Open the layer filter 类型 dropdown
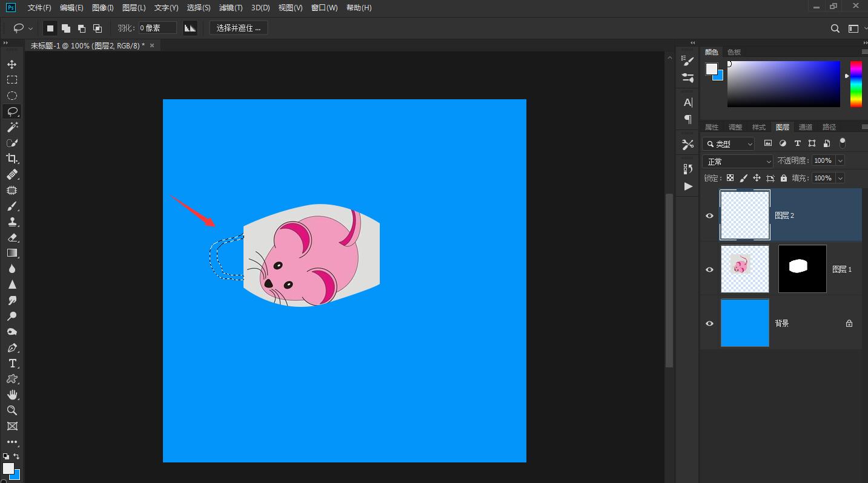This screenshot has width=868, height=483. (x=728, y=143)
